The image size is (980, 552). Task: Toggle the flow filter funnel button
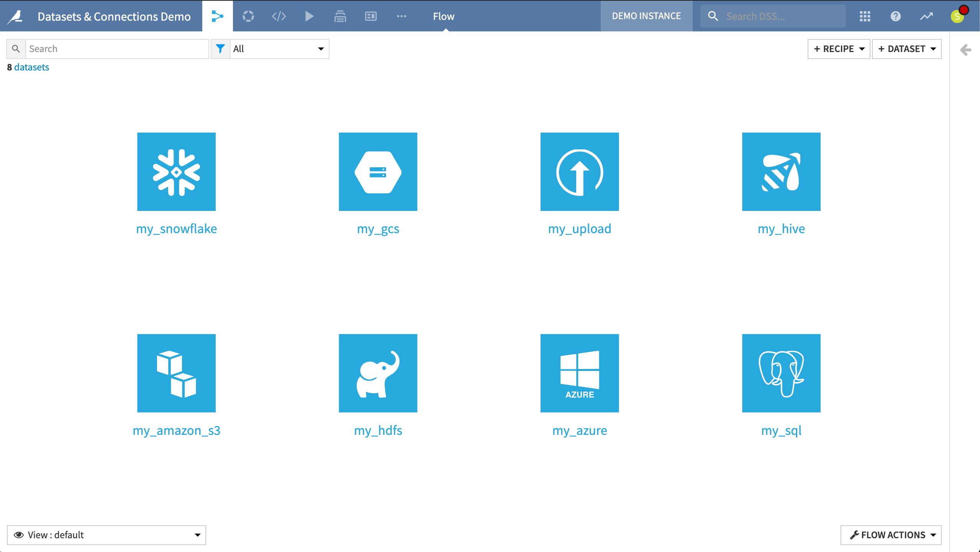tap(220, 49)
